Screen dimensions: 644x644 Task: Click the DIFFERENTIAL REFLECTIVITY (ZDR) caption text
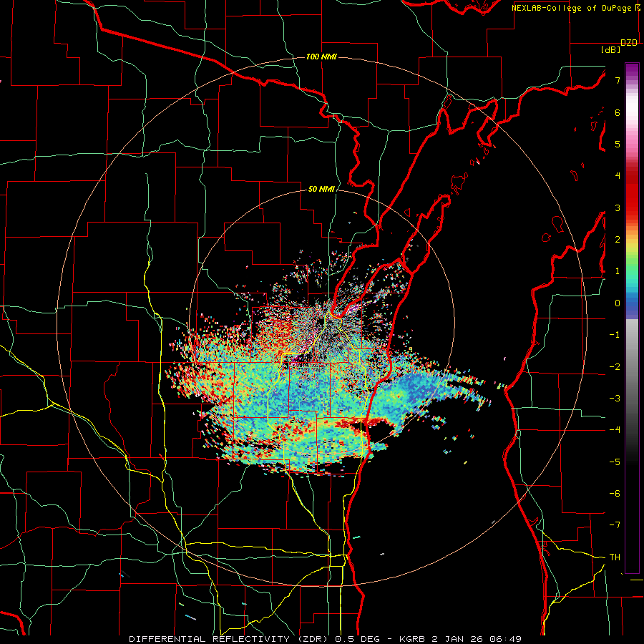228,639
